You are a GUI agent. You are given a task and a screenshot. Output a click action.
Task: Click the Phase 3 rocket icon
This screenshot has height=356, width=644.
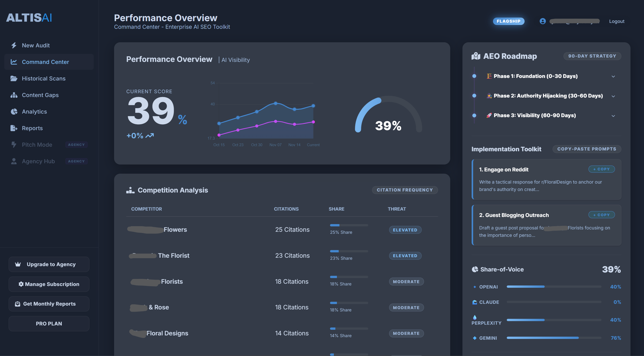pyautogui.click(x=489, y=115)
